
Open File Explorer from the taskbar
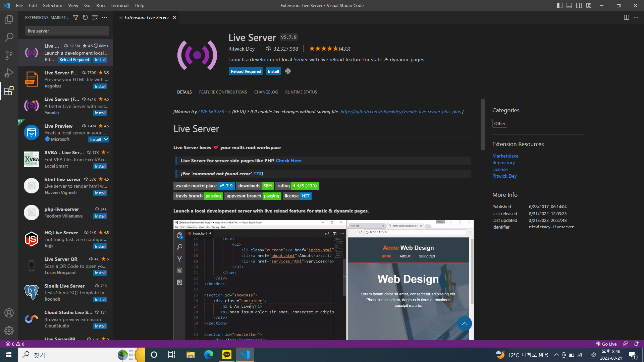191,355
